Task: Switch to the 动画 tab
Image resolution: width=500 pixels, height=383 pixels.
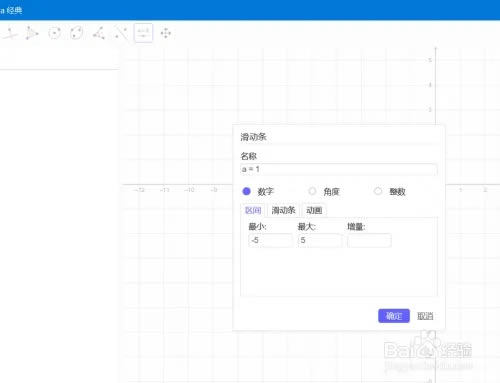Action: (x=314, y=210)
